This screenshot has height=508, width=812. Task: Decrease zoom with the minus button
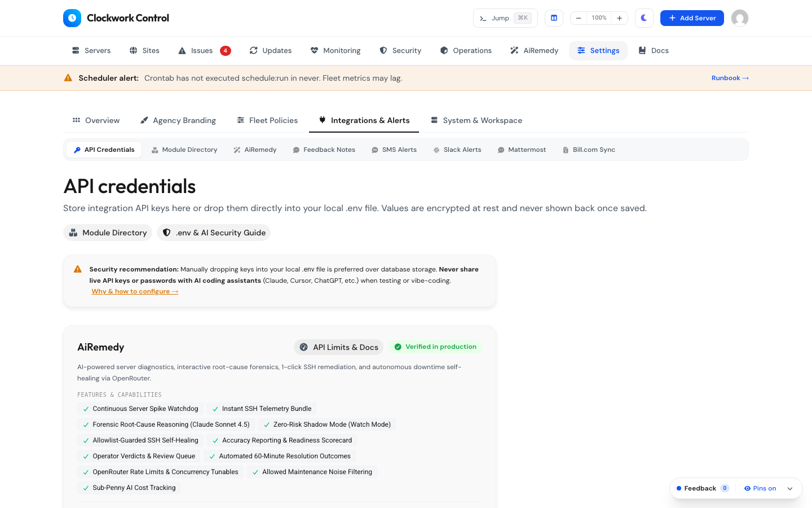[x=579, y=18]
